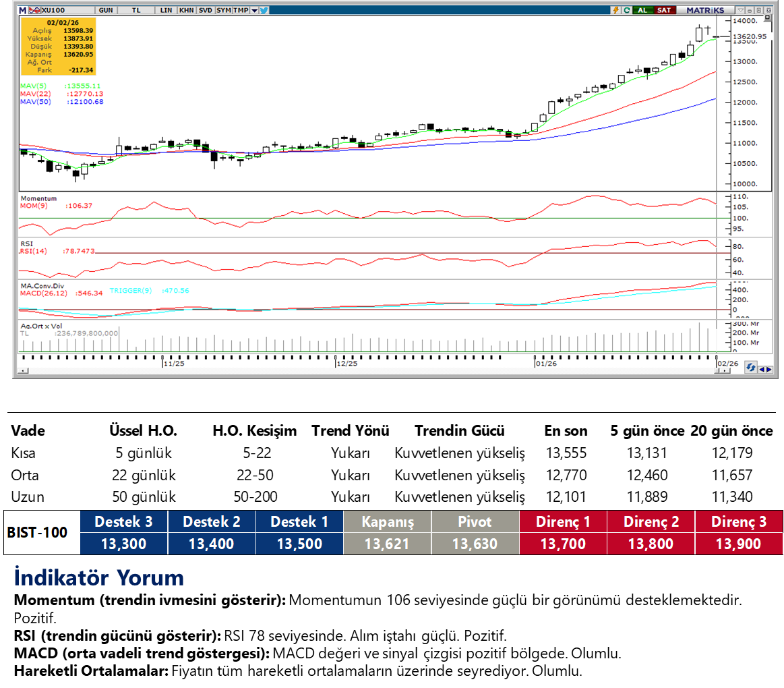Click the left-right scroll arrows icon at bottom-right
The width and height of the screenshot is (784, 688).
(765, 369)
